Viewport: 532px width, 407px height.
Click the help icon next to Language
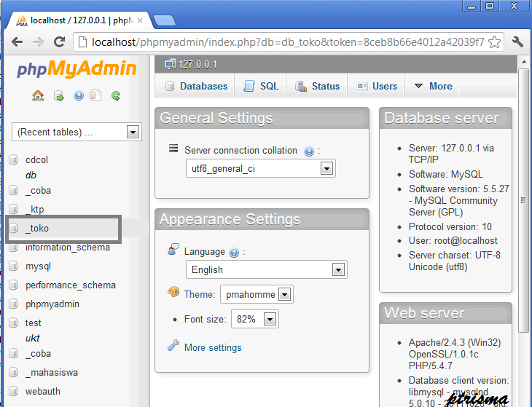[234, 253]
